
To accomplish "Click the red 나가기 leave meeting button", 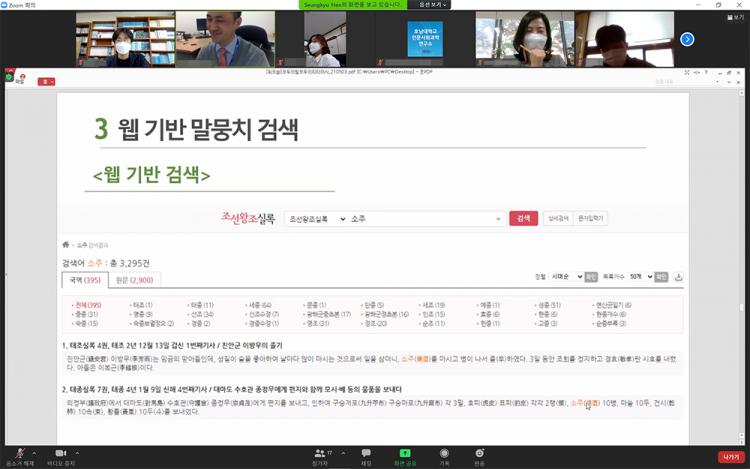I will pyautogui.click(x=729, y=456).
